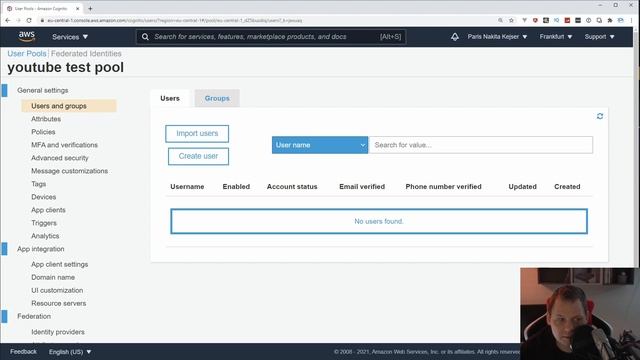Open General settings in sidebar
The height and width of the screenshot is (360, 640).
click(x=43, y=90)
